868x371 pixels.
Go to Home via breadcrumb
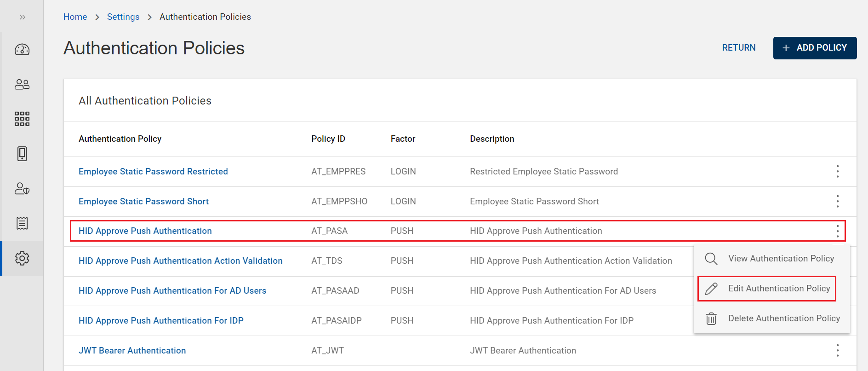click(x=75, y=17)
